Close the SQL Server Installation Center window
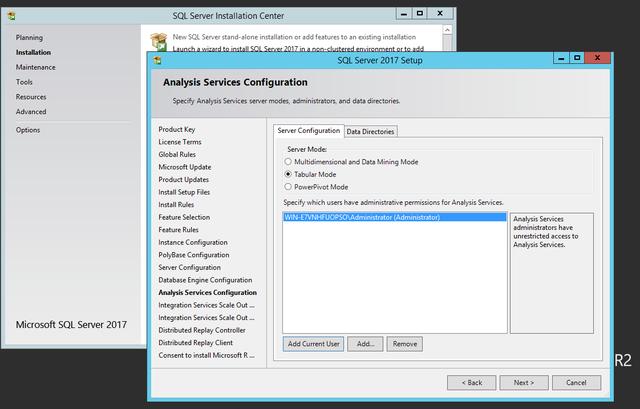Screen dimensions: 640x409 point(440,13)
